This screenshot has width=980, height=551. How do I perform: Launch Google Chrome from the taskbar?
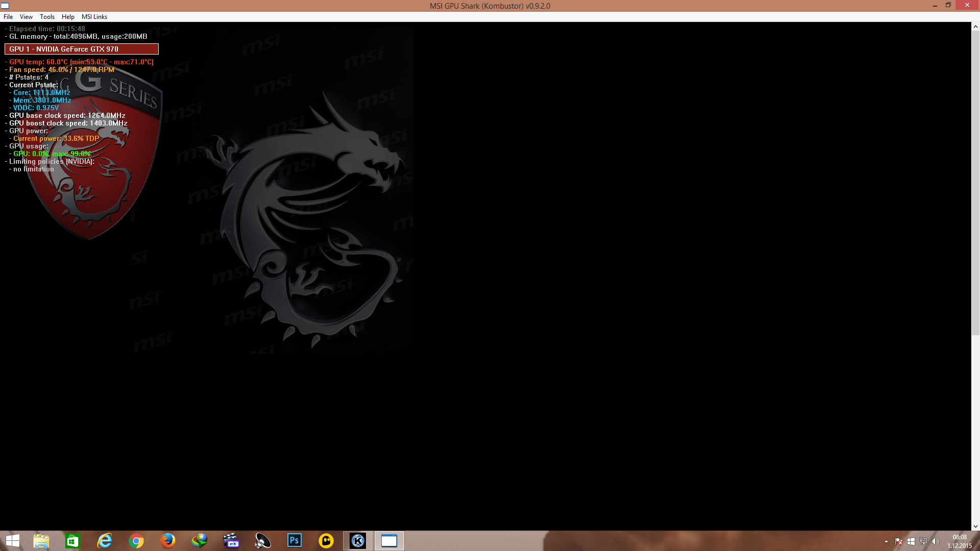coord(136,541)
